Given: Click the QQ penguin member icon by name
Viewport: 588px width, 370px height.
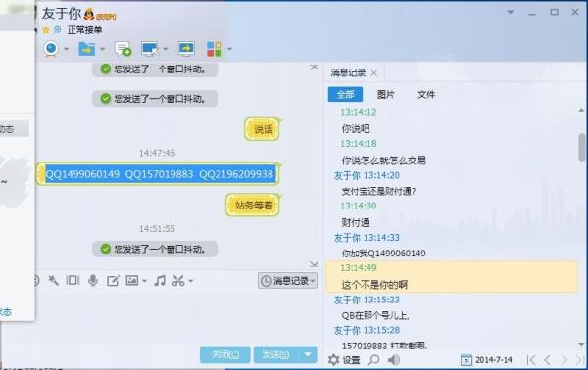Looking at the screenshot, I should point(89,15).
